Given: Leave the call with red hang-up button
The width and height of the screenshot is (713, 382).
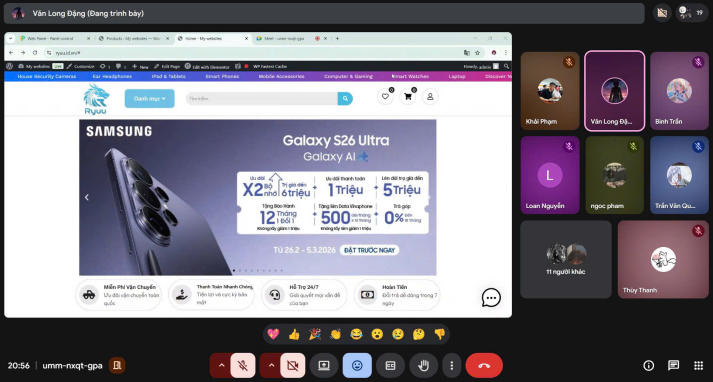Looking at the screenshot, I should [484, 365].
